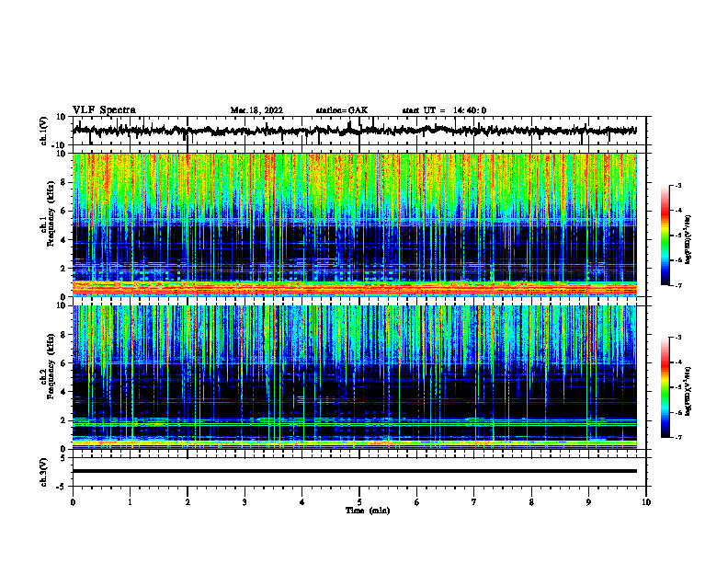Screen dimensions: 728x563
Task: Click the "Time (min)" axis label
Action: point(368,511)
